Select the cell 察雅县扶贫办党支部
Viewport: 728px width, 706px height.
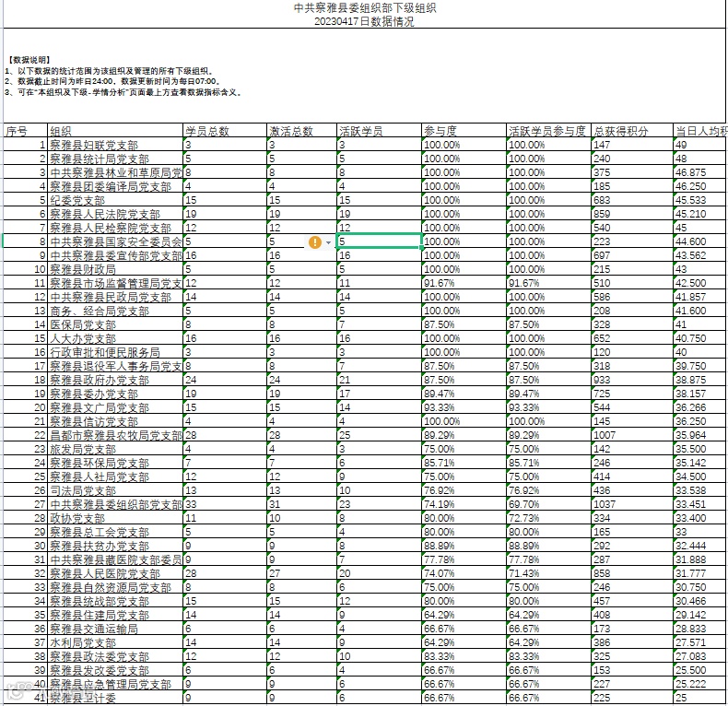[x=115, y=546]
